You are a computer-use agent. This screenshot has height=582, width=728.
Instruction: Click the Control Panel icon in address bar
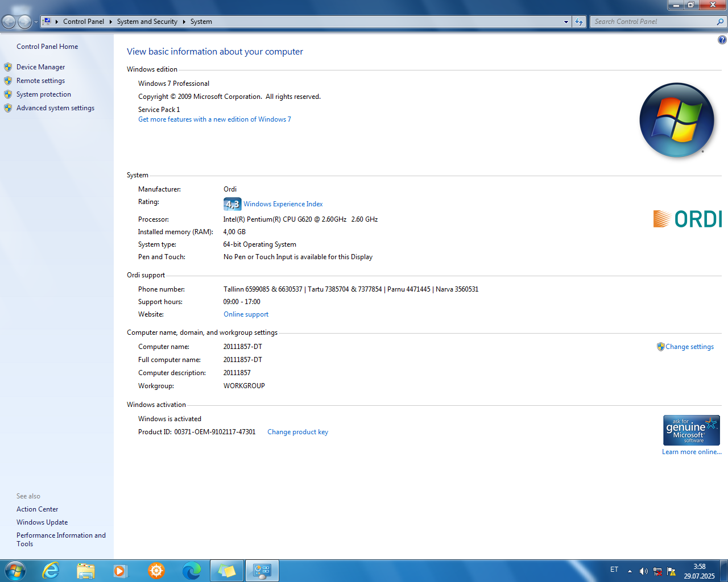coord(47,22)
